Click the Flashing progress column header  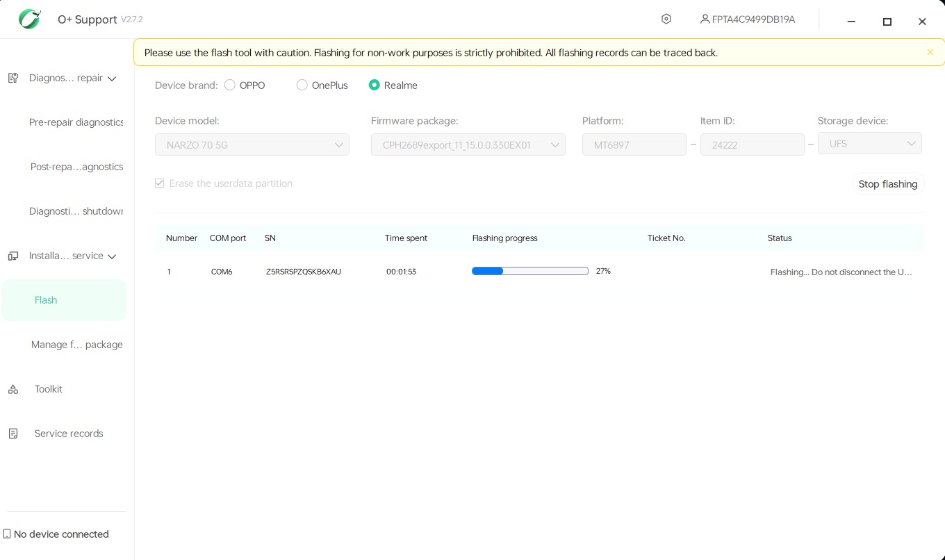pos(504,238)
